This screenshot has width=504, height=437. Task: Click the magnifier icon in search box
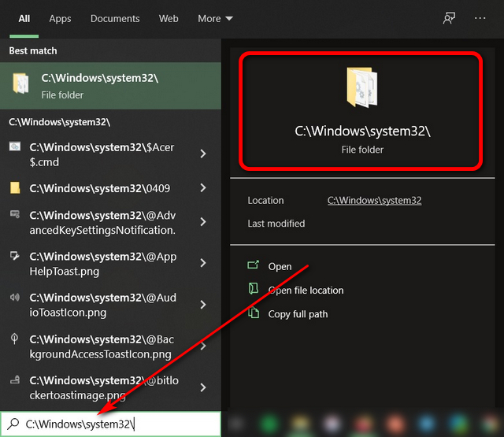tap(13, 424)
